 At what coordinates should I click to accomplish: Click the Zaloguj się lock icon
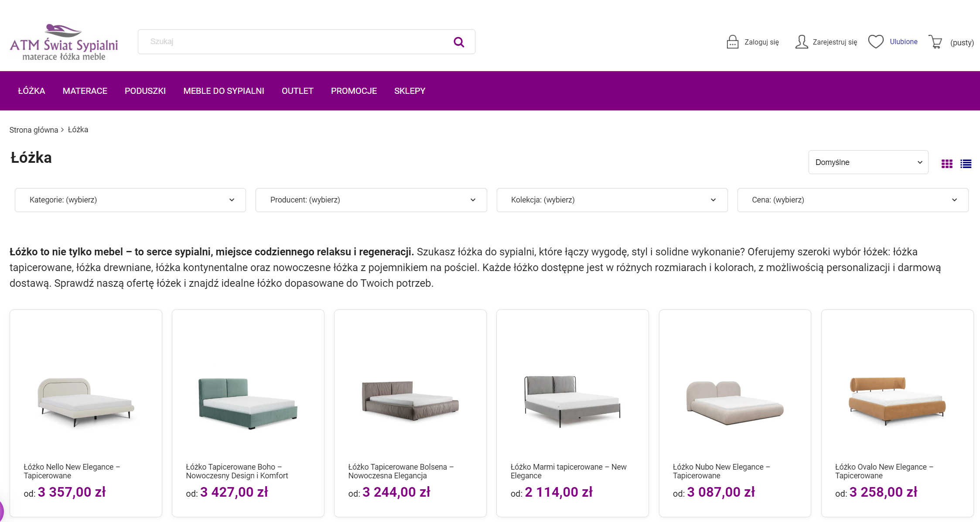[x=732, y=42]
